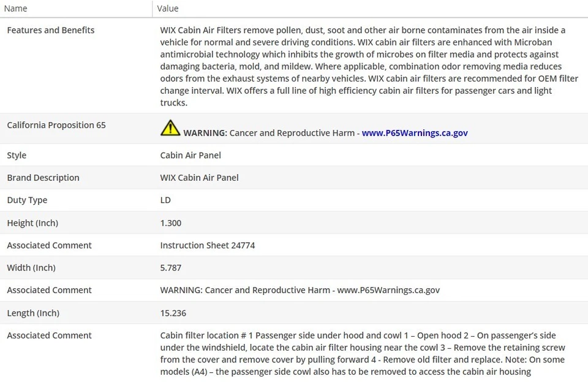
Task: Select the Cabin Air Panel style value
Action: pyautogui.click(x=190, y=155)
